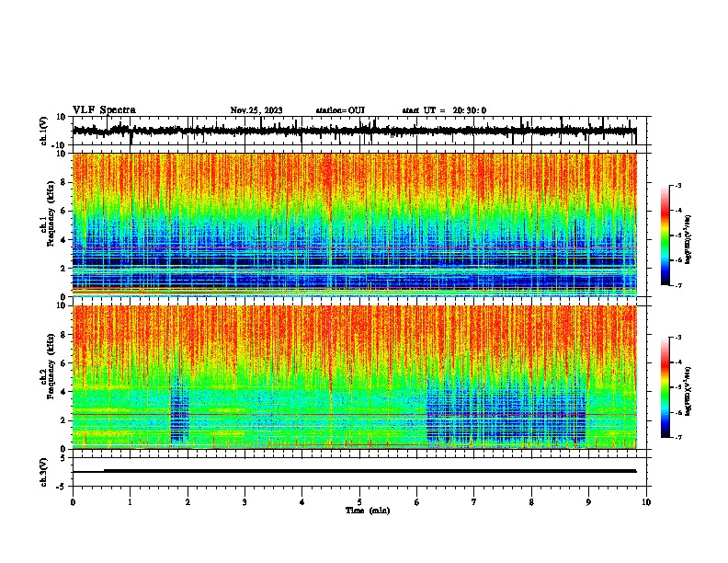Click the time axis tick label "3"
728x563 pixels.
(x=245, y=502)
